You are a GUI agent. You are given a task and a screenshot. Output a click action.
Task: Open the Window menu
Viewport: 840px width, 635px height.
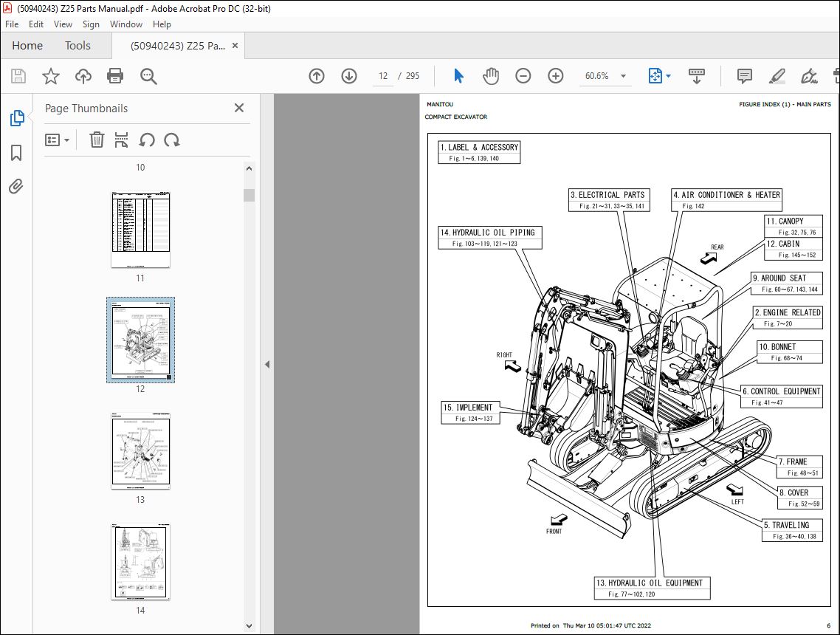tap(126, 24)
